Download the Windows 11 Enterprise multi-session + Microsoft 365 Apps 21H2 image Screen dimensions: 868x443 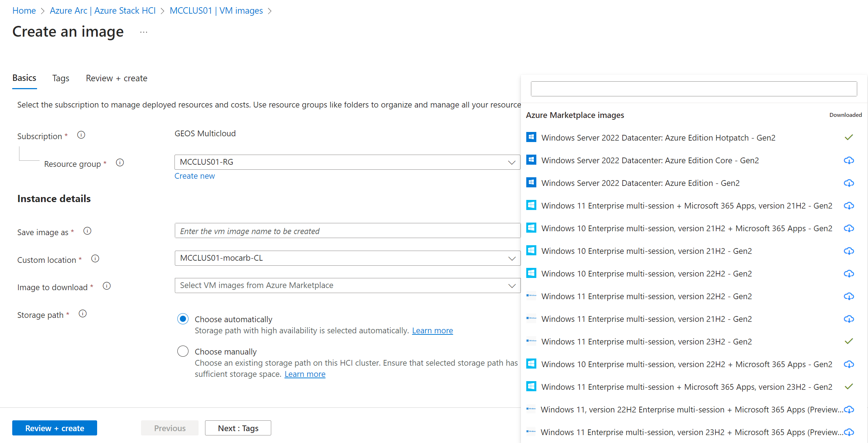coord(849,205)
